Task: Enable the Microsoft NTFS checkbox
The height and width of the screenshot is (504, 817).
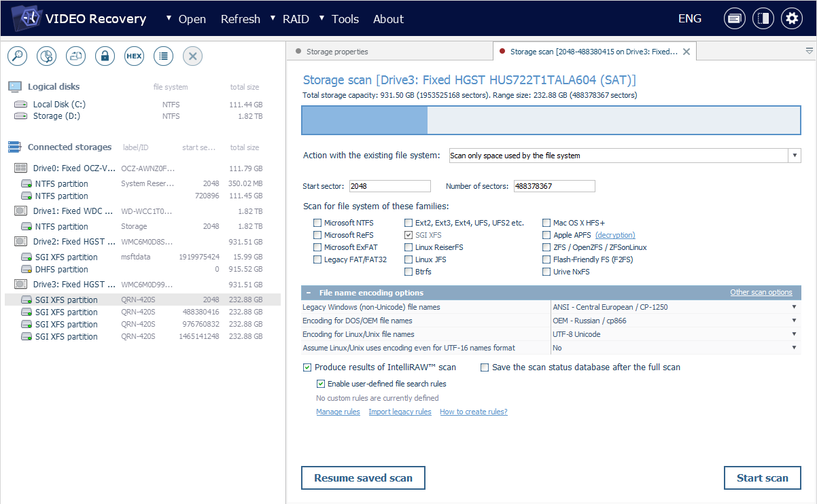Action: point(317,223)
